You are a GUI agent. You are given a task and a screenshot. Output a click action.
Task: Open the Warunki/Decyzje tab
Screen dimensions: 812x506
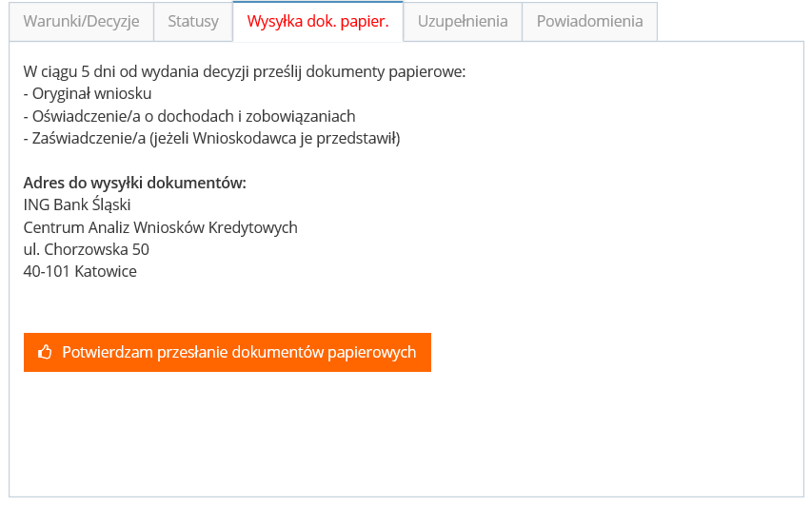click(x=81, y=21)
